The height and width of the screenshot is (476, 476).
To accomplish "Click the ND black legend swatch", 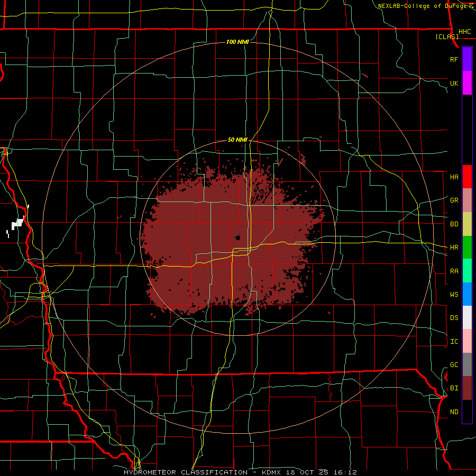I will point(467,411).
